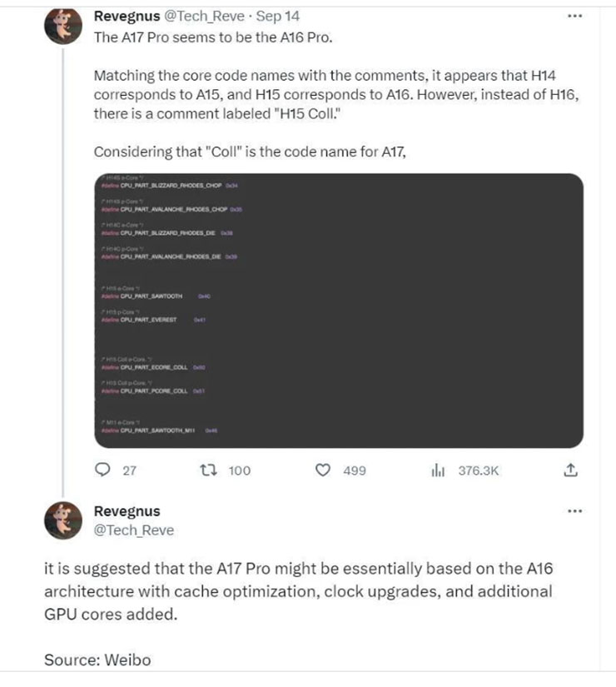The width and height of the screenshot is (616, 687).
Task: Click the share upload icon
Action: pos(570,470)
